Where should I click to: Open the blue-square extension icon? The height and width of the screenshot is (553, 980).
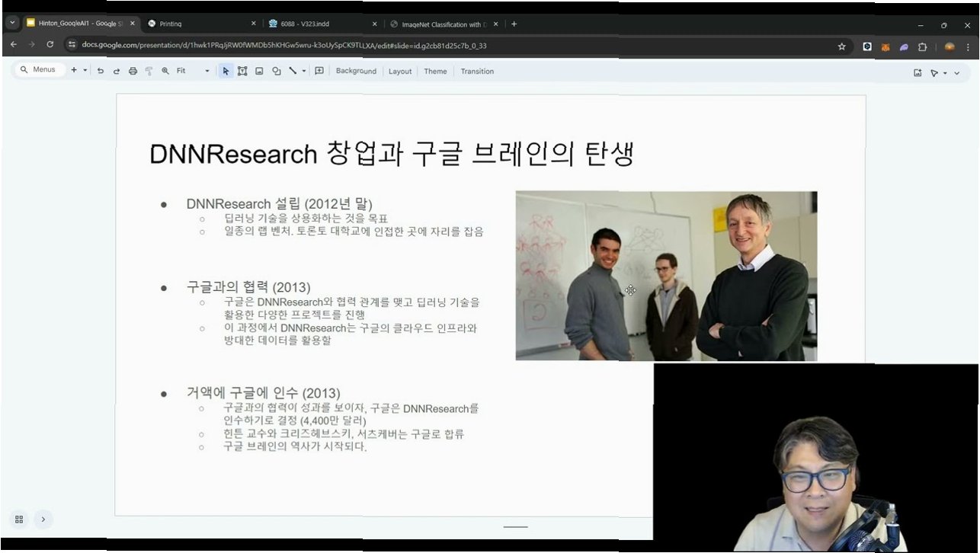(867, 46)
